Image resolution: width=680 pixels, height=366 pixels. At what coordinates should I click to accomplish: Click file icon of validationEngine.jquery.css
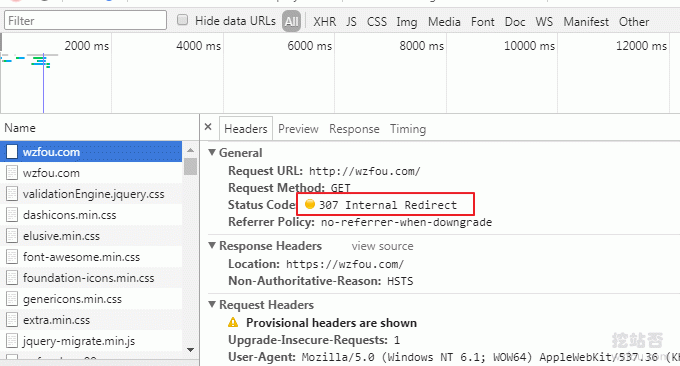[12, 194]
